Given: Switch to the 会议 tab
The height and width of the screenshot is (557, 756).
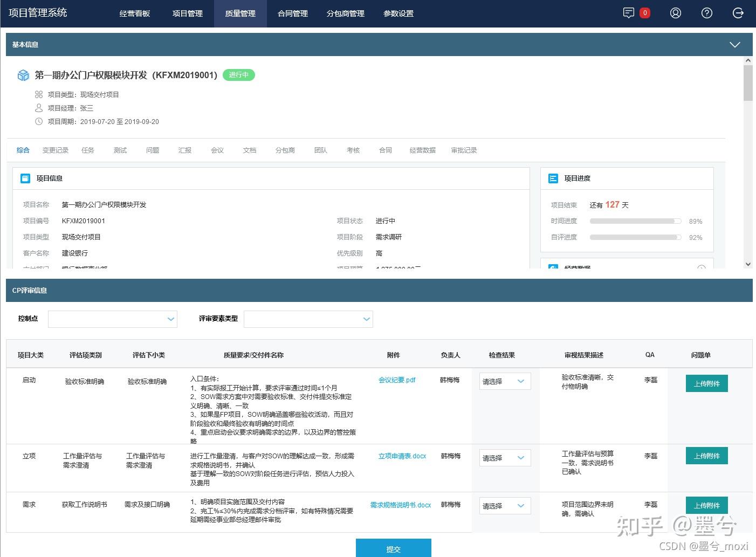Looking at the screenshot, I should pos(217,150).
